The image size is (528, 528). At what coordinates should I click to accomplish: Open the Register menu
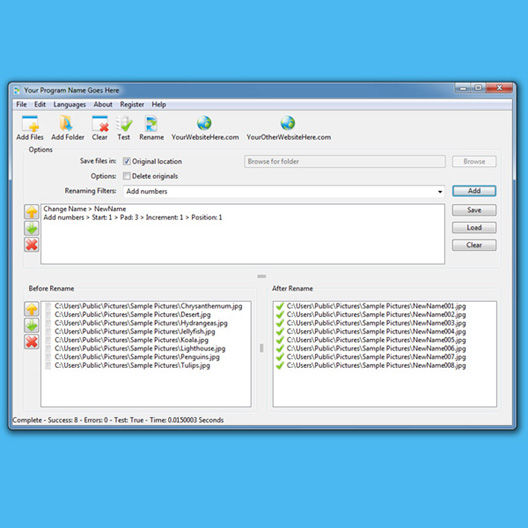pos(132,104)
